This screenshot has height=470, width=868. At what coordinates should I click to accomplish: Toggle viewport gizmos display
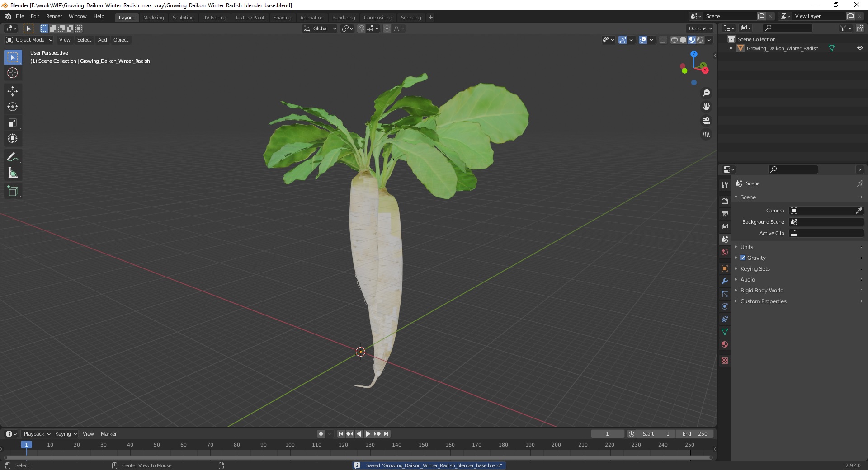[623, 40]
